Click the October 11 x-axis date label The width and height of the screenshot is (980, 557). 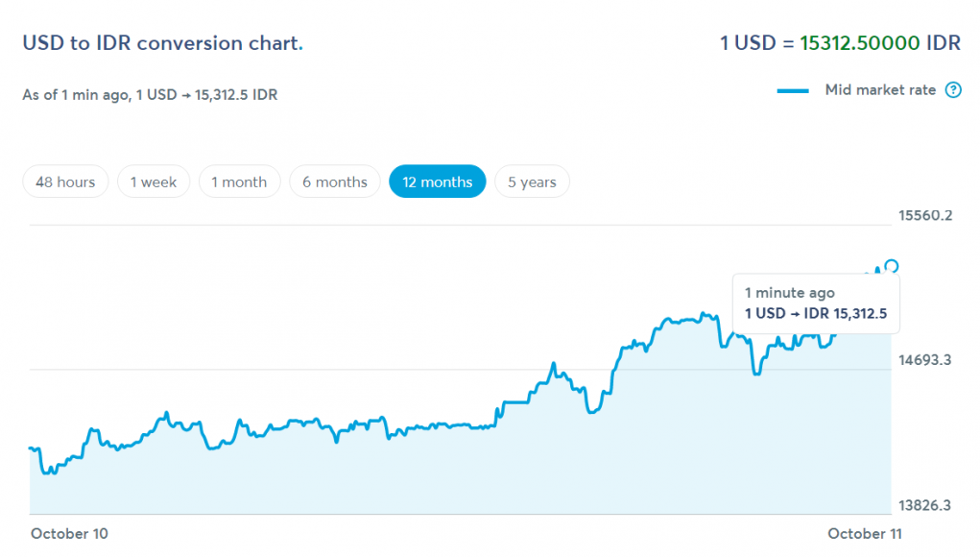[865, 533]
